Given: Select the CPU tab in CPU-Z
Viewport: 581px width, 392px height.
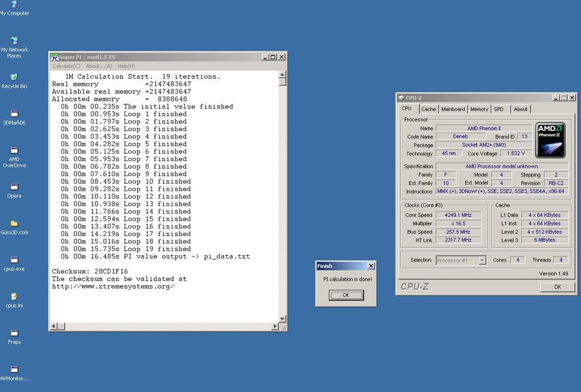Looking at the screenshot, I should click(406, 108).
